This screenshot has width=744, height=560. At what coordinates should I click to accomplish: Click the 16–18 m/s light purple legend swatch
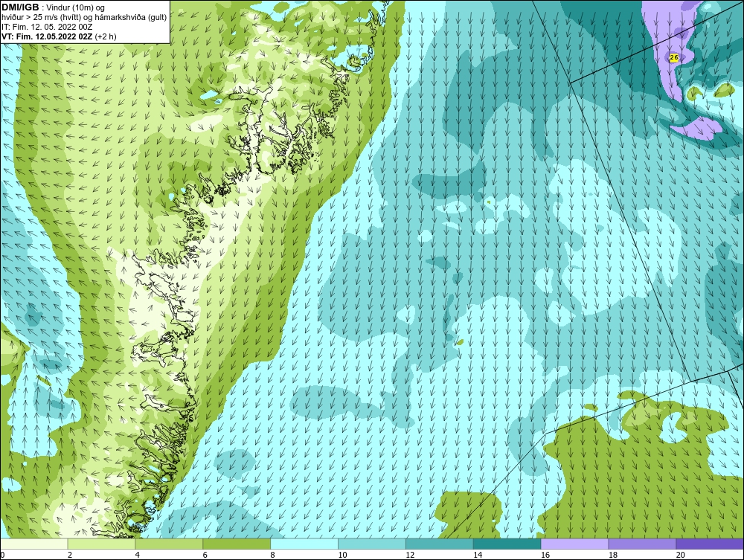point(574,544)
